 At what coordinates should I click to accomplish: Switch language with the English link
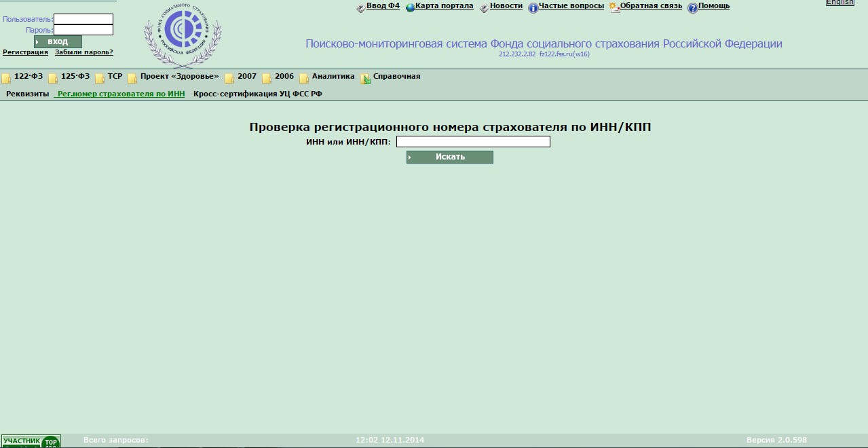(840, 3)
